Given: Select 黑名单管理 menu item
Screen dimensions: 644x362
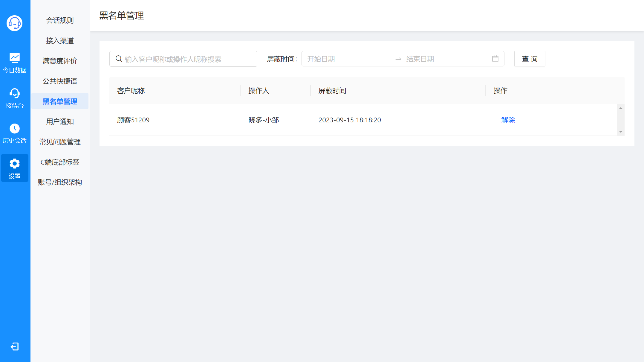Looking at the screenshot, I should point(60,101).
